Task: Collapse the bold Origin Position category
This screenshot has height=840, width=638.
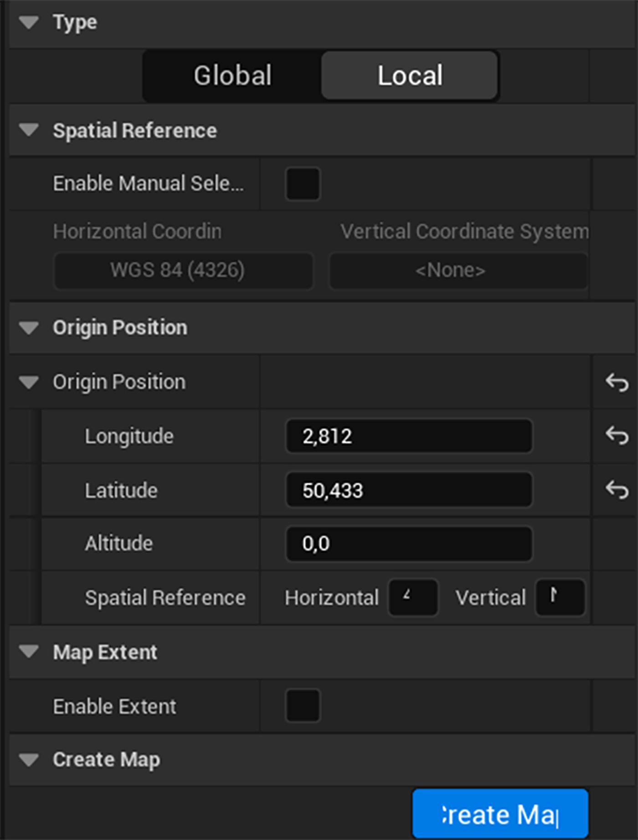Action: (x=29, y=328)
